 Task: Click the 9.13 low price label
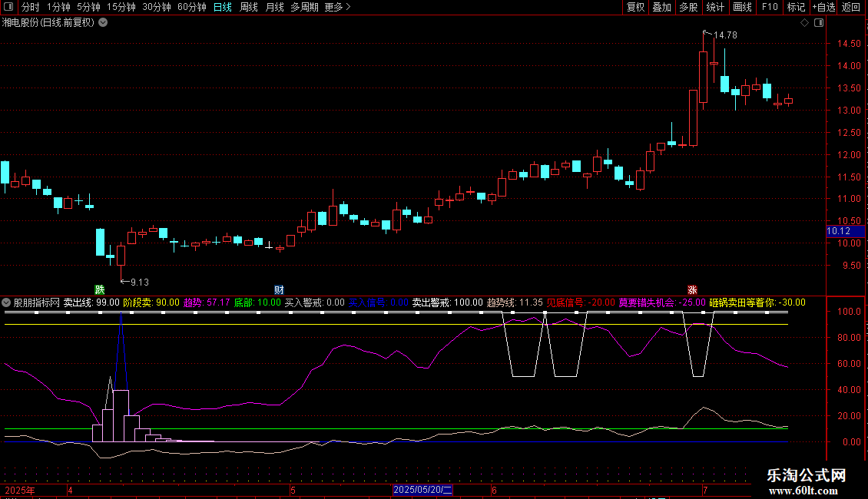[x=140, y=283]
